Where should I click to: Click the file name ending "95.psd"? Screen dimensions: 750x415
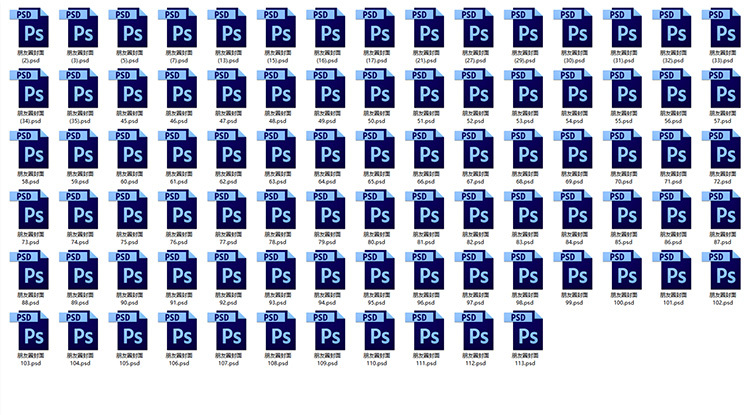[x=377, y=300]
